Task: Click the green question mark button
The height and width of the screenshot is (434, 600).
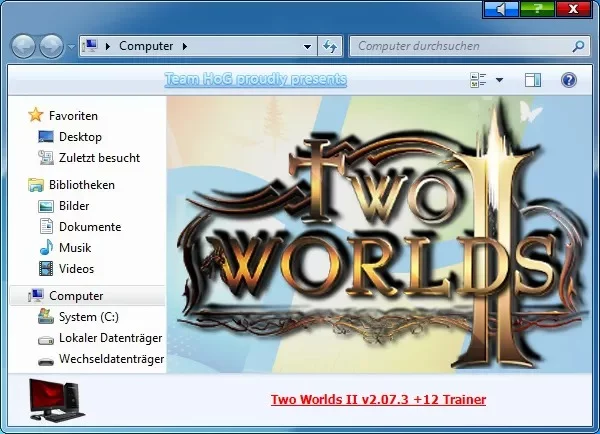Action: (x=537, y=9)
